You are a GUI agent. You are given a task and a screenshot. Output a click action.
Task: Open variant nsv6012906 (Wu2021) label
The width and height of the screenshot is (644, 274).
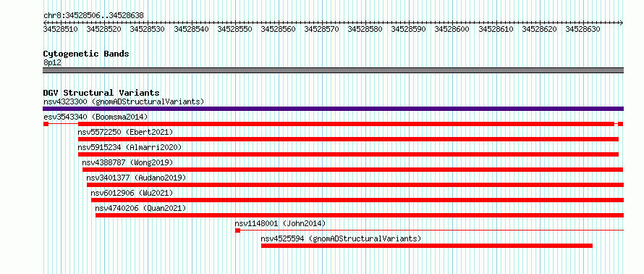pyautogui.click(x=132, y=193)
